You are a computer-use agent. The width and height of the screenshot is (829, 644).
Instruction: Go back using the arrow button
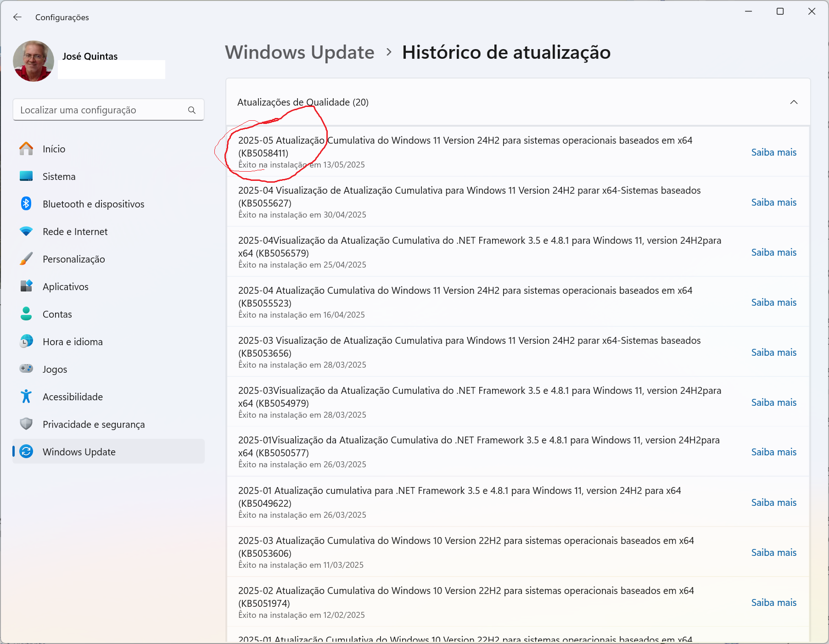coord(17,17)
